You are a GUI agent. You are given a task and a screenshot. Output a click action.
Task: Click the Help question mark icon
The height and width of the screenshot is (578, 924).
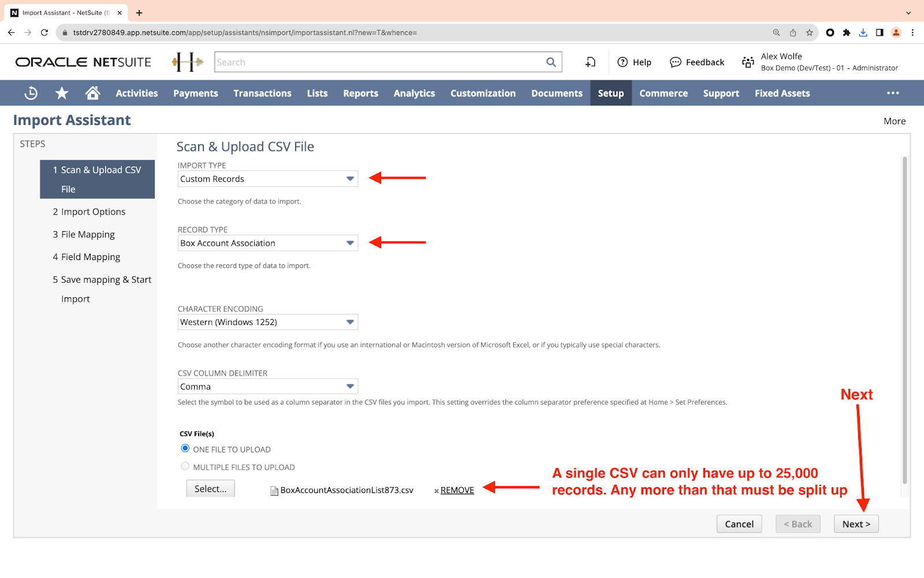tap(623, 62)
